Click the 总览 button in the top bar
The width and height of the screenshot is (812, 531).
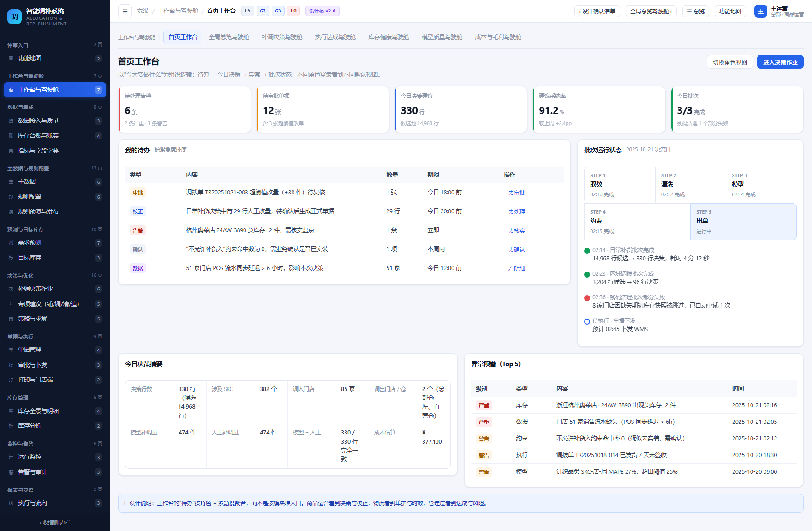point(696,11)
